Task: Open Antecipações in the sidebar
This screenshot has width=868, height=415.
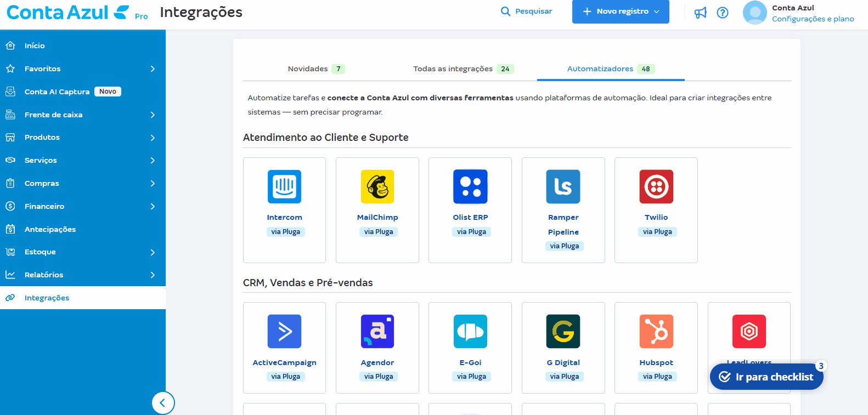Action: pos(50,229)
